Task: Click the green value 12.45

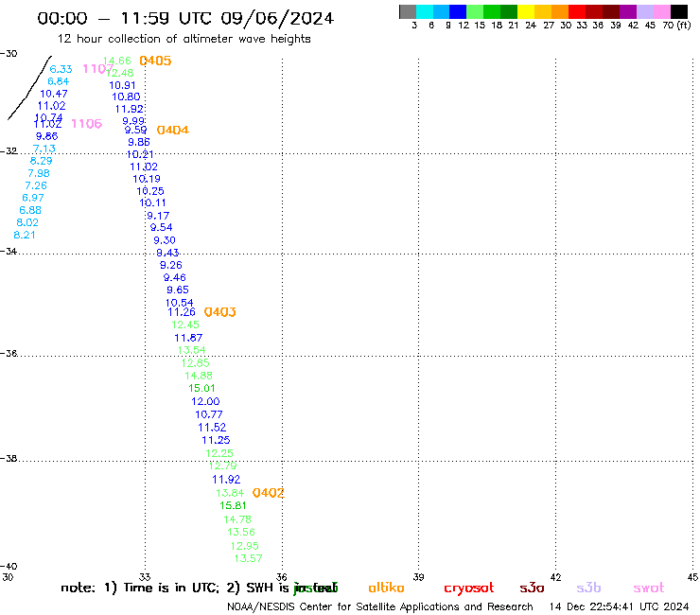Action: tap(185, 325)
